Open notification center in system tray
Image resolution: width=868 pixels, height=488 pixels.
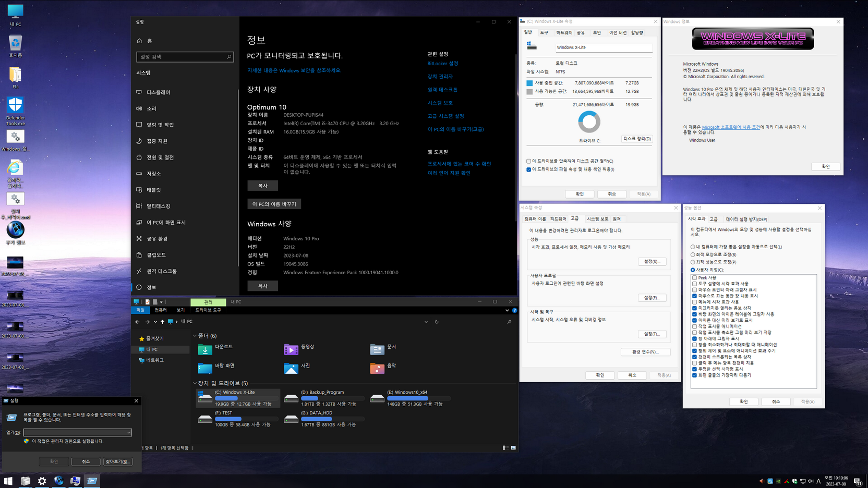point(858,481)
